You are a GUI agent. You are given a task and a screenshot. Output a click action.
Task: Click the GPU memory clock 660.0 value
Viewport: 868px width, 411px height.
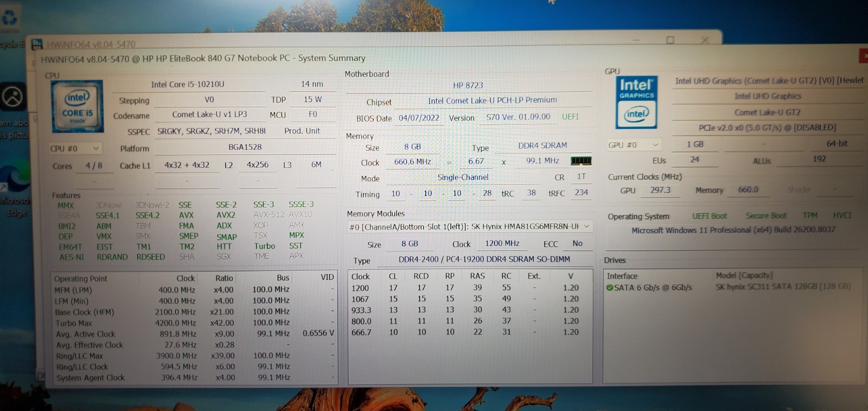coord(748,189)
